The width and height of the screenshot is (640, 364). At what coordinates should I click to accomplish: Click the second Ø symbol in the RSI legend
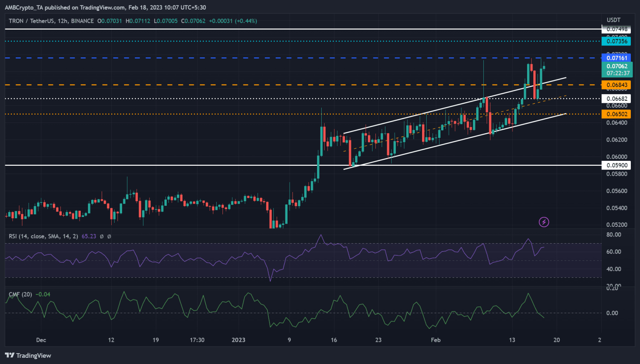tap(109, 236)
